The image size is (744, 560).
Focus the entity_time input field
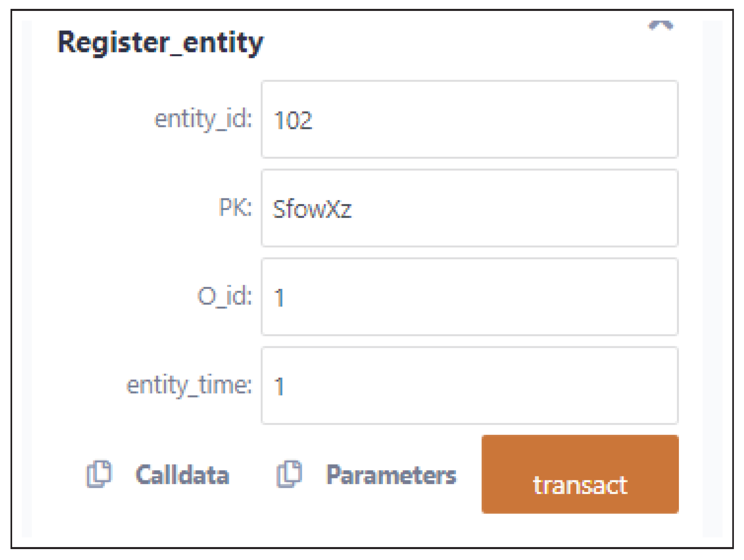(x=469, y=385)
